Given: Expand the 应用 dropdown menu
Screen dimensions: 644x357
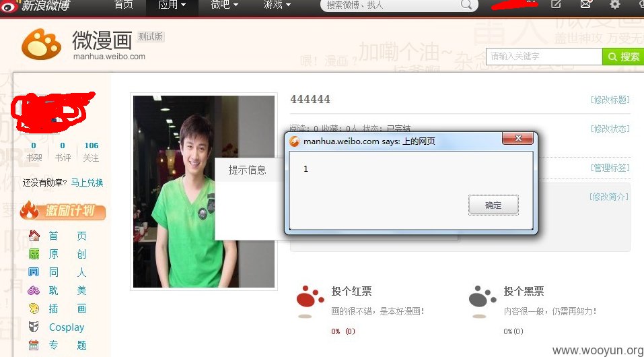Looking at the screenshot, I should click(x=172, y=5).
